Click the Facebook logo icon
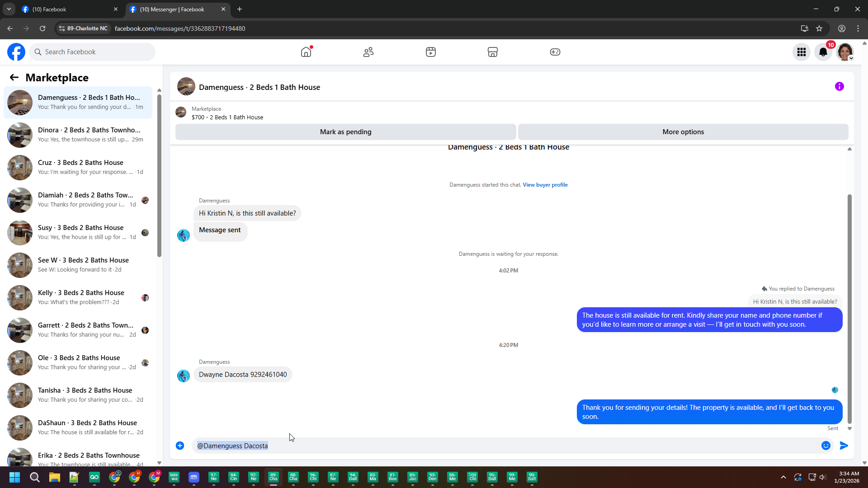Image resolution: width=868 pixels, height=488 pixels. coord(16,52)
